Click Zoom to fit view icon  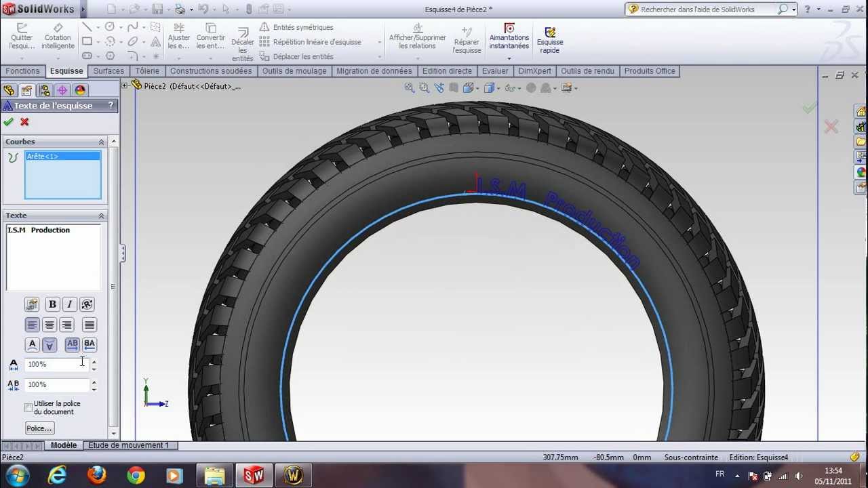410,88
